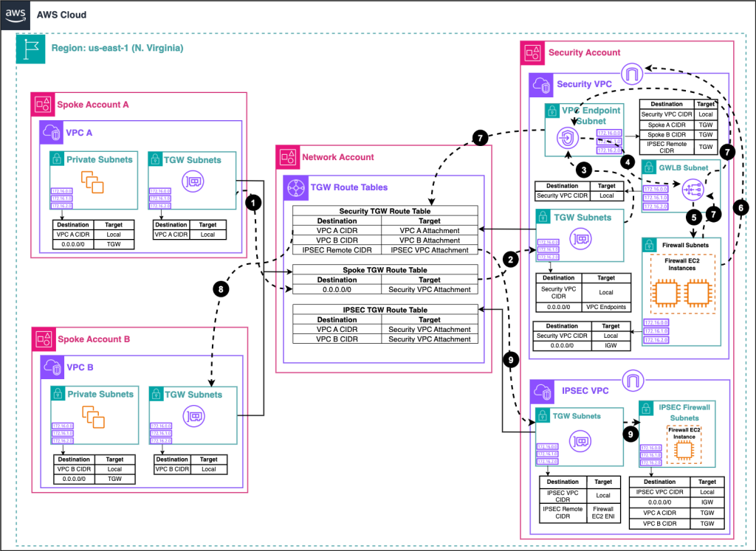756x551 pixels.
Task: Click numbered step marker 1 near Spoke Account A
Action: [x=253, y=202]
